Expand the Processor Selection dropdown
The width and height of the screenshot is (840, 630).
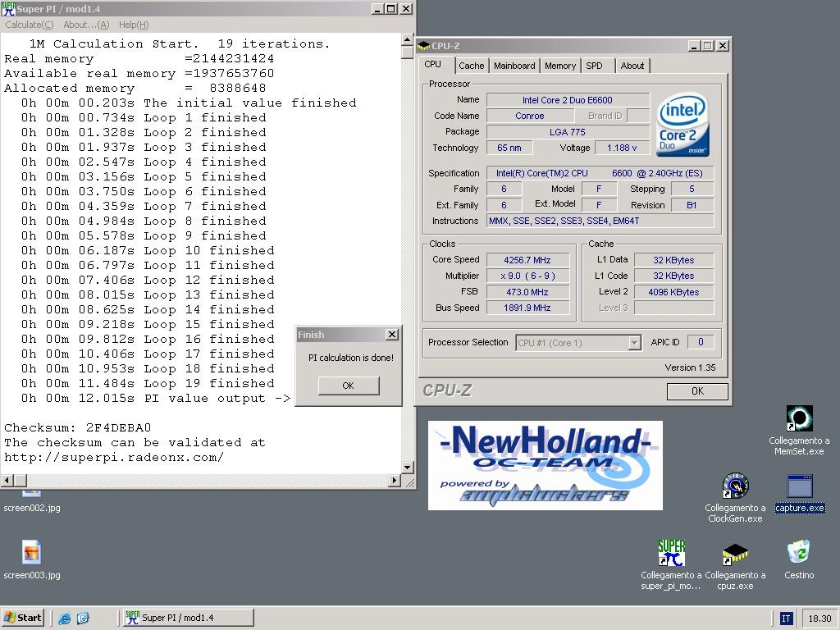[x=634, y=342]
